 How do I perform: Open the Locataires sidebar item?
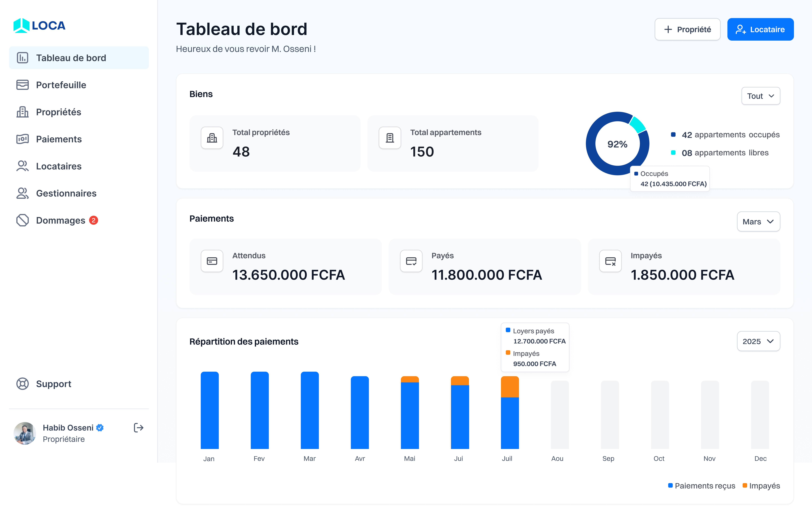coord(59,166)
